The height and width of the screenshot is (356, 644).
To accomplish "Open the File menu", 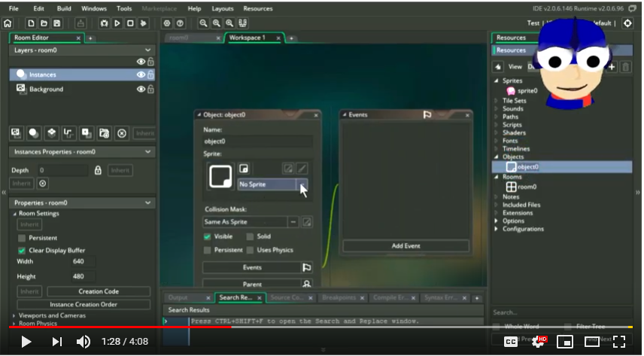I will click(x=14, y=8).
